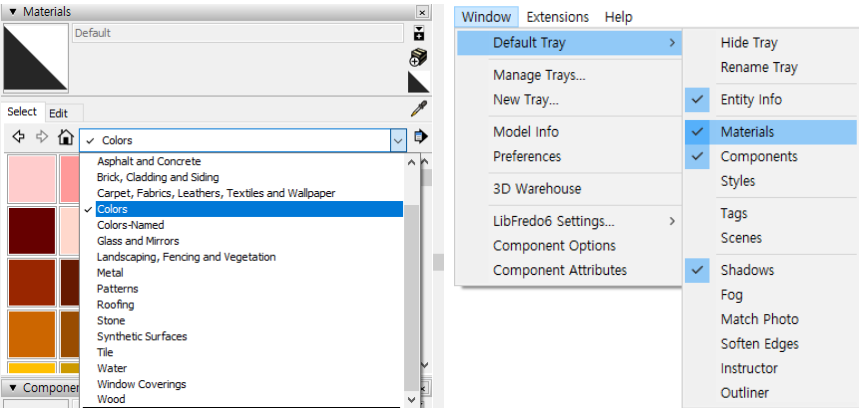860x408 pixels.
Task: Select Carpet, Fabrics, Leathers library
Action: (249, 193)
